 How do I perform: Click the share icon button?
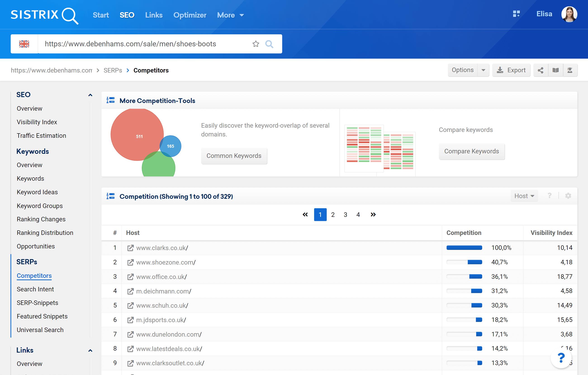(541, 70)
